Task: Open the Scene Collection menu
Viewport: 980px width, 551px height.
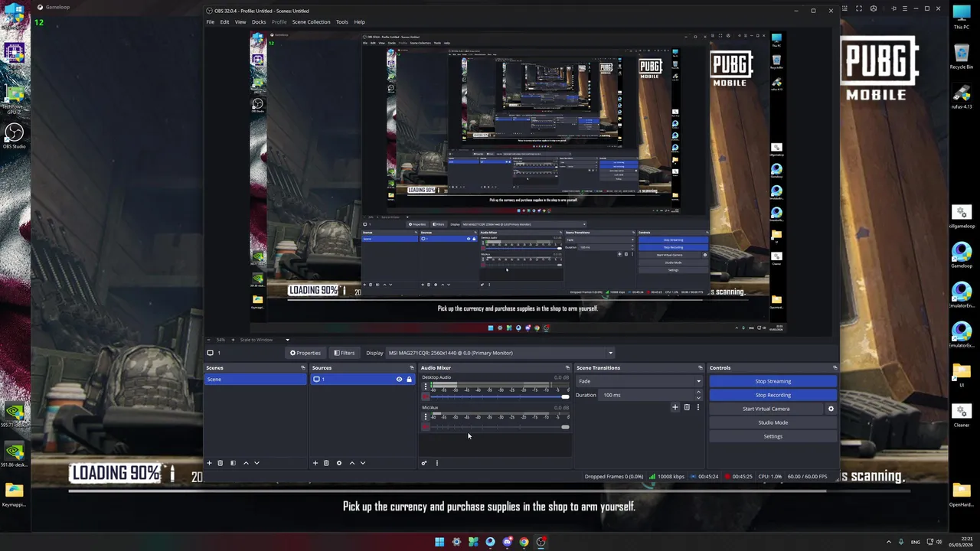Action: (x=311, y=22)
